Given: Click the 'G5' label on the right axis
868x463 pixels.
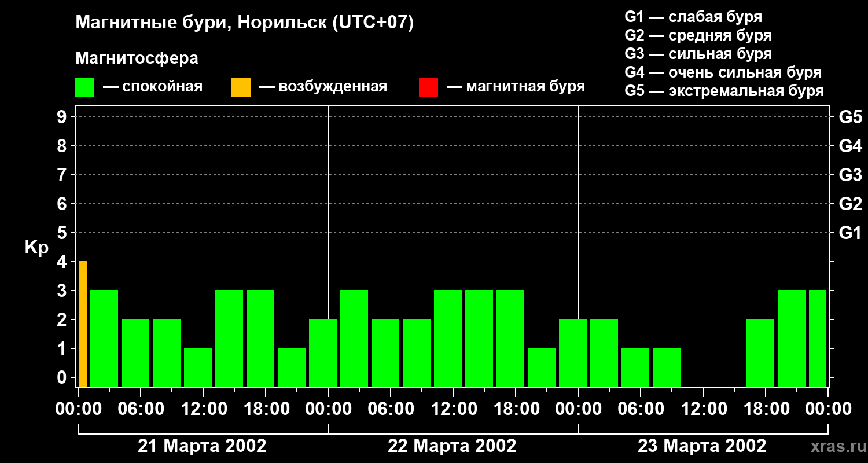Looking at the screenshot, I should pos(850,117).
